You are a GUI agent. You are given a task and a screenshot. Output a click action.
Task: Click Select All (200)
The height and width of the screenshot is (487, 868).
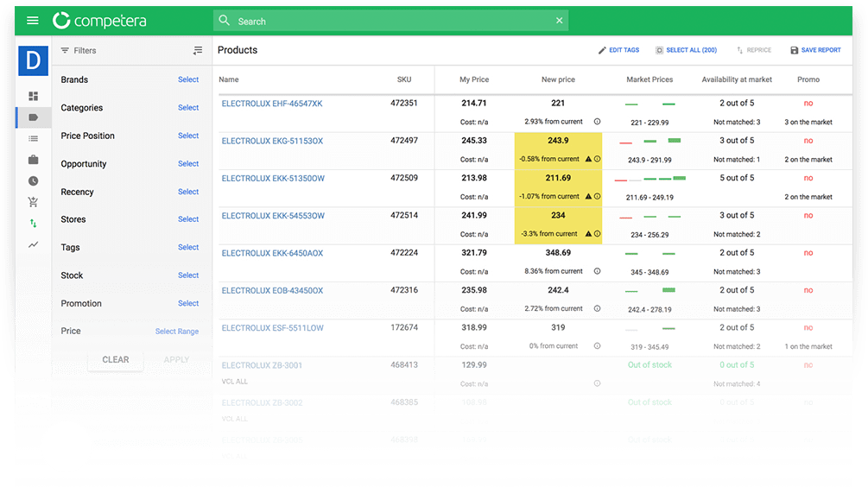(686, 50)
